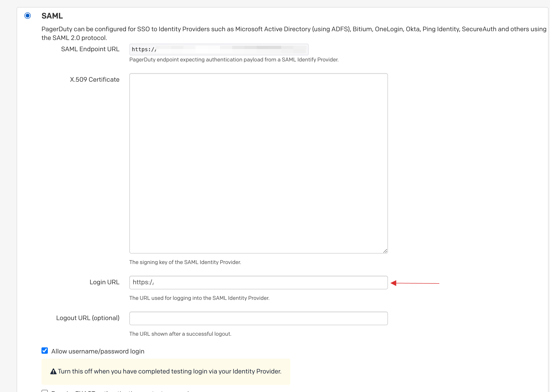The image size is (550, 392).
Task: Focus the X.509 Certificate text area
Action: tap(258, 163)
